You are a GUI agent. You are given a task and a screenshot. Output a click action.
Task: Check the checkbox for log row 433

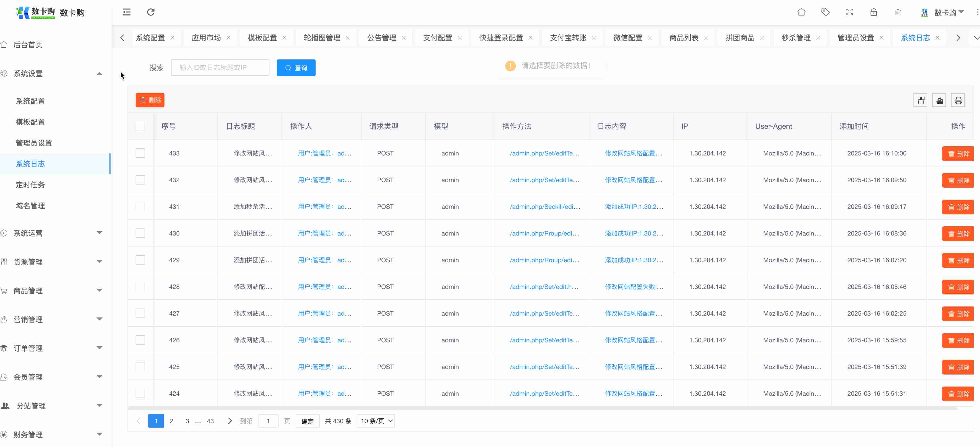click(x=140, y=153)
